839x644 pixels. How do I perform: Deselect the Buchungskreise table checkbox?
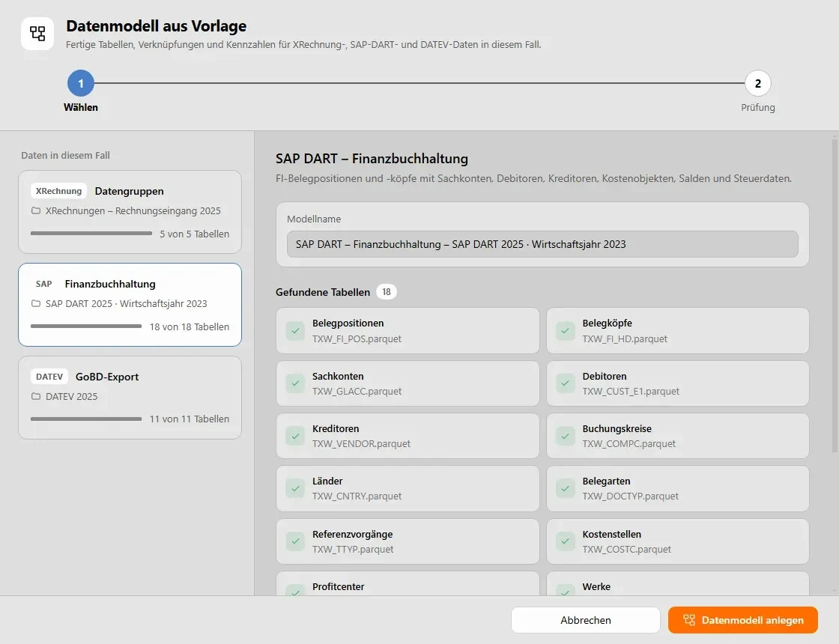coord(566,435)
